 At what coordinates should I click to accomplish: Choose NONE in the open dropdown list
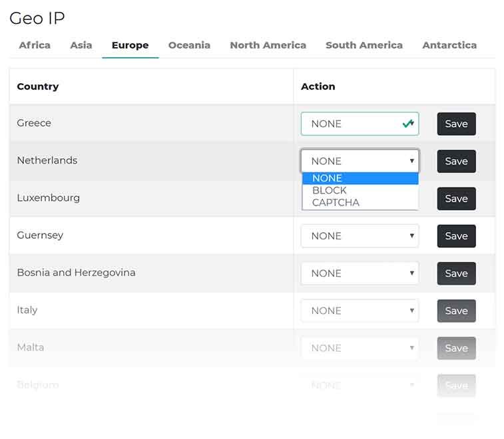(360, 178)
